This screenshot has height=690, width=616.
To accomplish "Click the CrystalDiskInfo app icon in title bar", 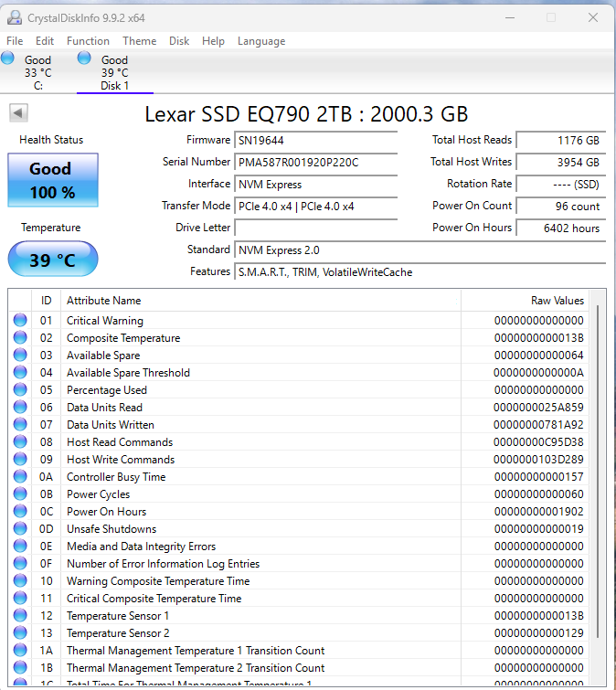I will (15, 18).
